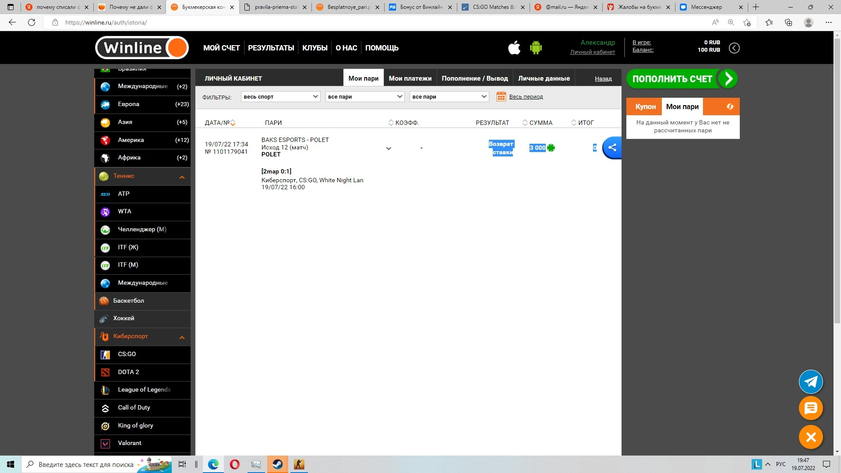Viewport: 841px width, 473px height.
Task: Open Opera from the taskbar
Action: 234,464
